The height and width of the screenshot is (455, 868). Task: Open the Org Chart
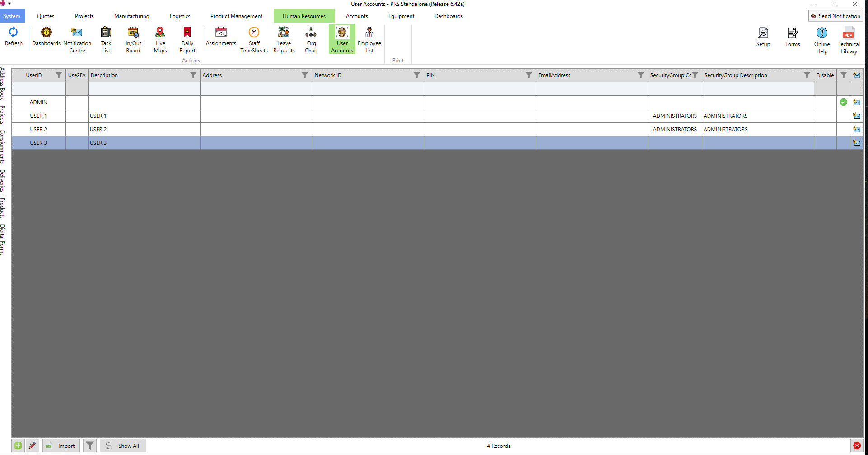coord(311,40)
